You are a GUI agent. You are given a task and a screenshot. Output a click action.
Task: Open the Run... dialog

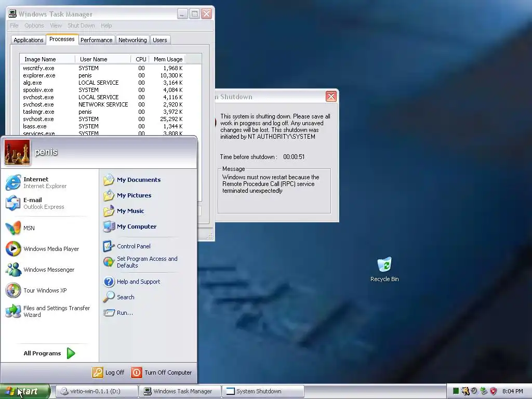pyautogui.click(x=118, y=313)
